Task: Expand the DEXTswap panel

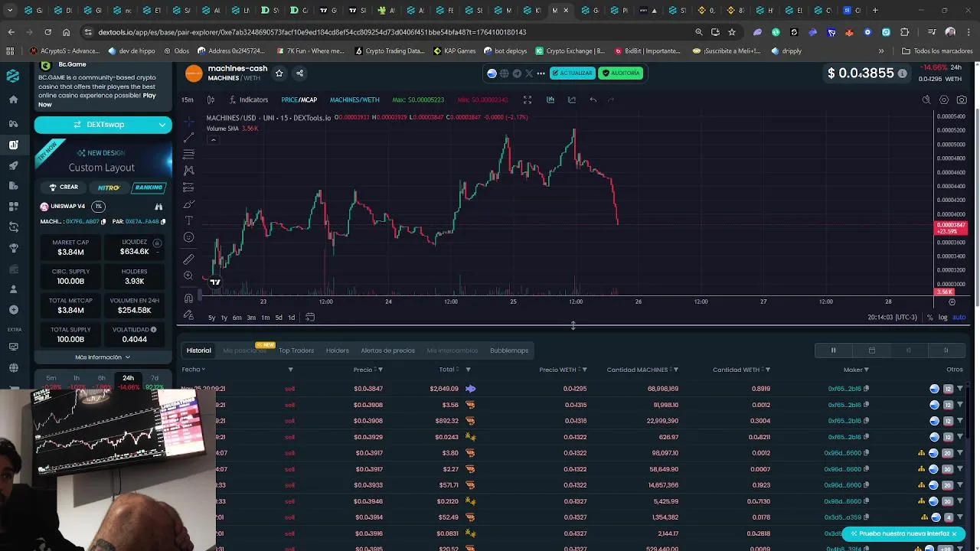Action: click(162, 125)
